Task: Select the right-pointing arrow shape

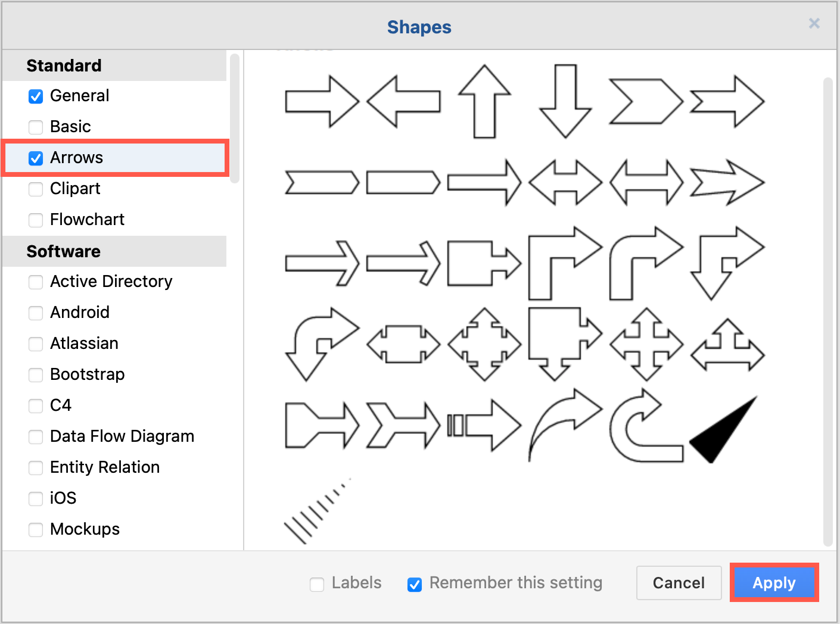Action: pyautogui.click(x=322, y=102)
